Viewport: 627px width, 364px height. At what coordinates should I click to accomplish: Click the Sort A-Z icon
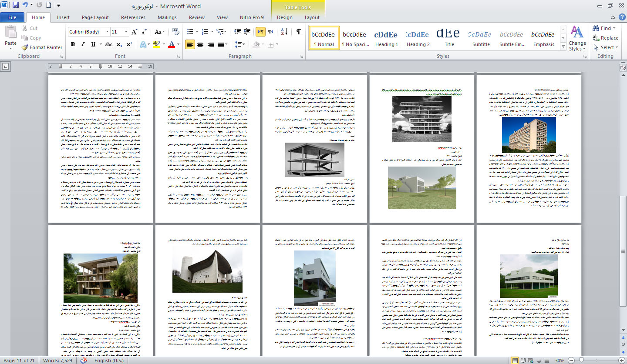pos(284,32)
